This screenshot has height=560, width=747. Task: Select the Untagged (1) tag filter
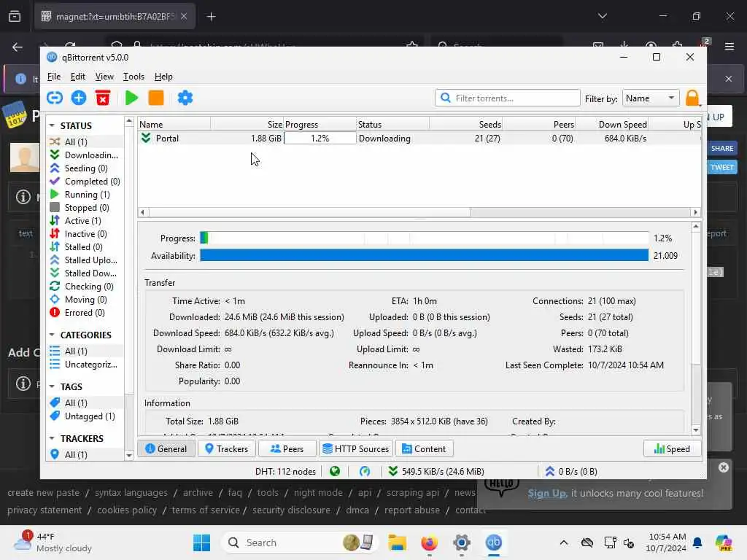pyautogui.click(x=85, y=416)
